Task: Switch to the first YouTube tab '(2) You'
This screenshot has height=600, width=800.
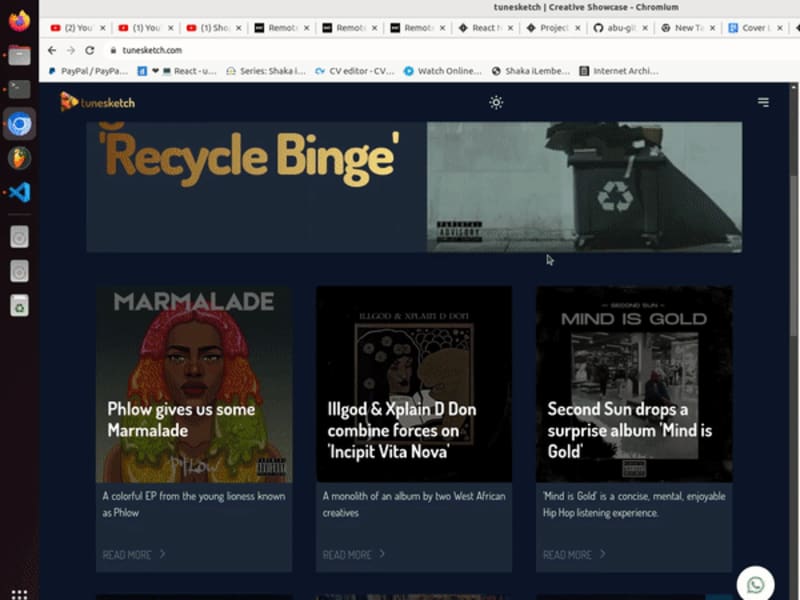Action: point(79,28)
